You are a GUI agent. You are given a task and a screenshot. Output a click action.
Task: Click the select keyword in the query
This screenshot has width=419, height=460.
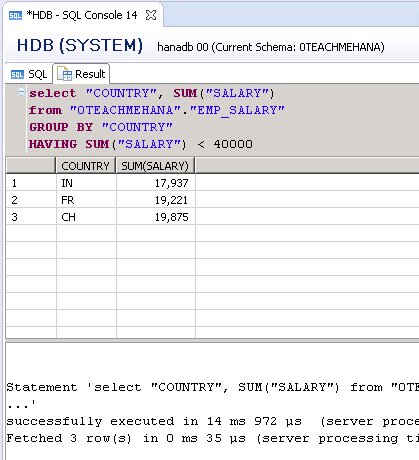(52, 93)
